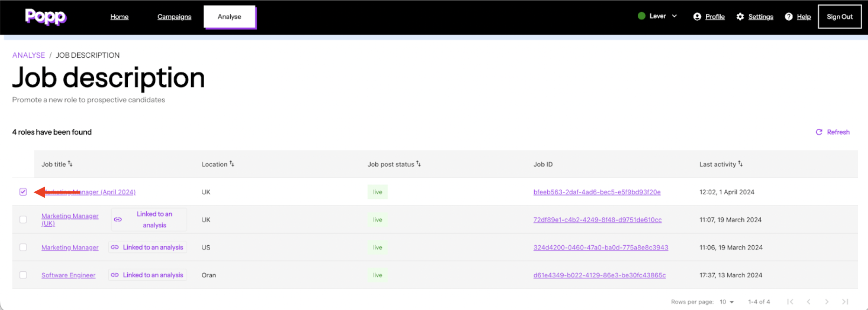Click live status badge in April 2024 row

click(378, 192)
